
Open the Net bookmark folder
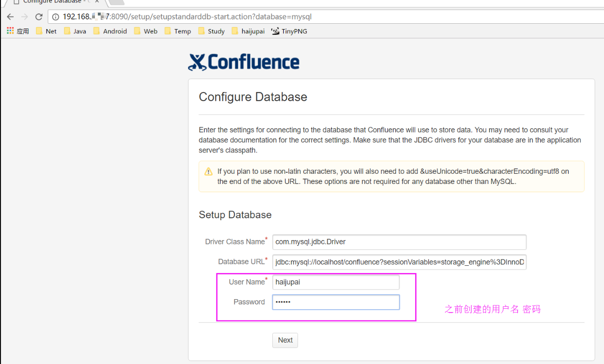[x=46, y=31]
